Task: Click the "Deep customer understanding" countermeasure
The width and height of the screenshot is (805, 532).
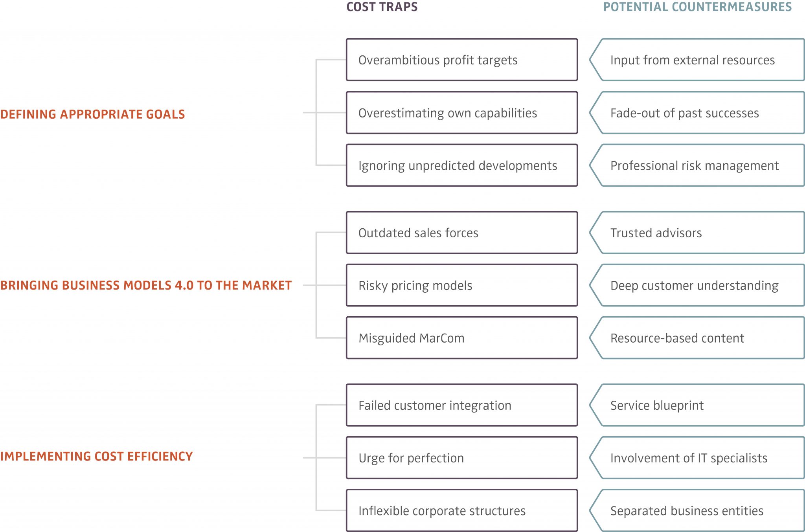Action: (x=697, y=285)
